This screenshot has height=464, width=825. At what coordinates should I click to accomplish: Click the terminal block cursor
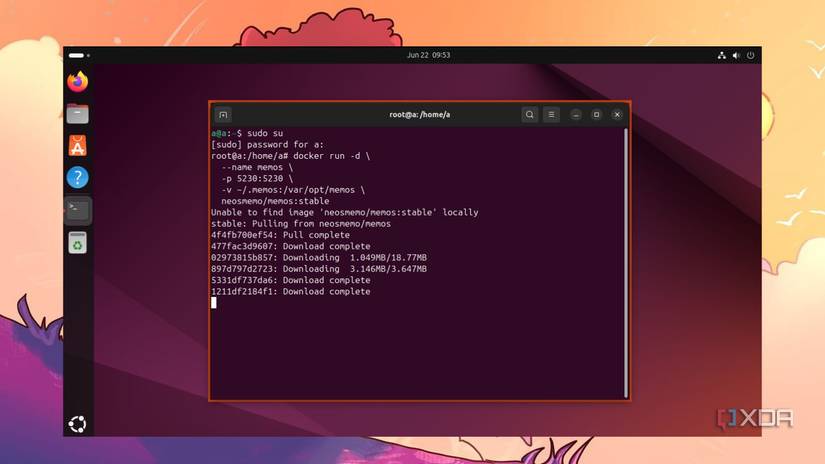pos(214,302)
